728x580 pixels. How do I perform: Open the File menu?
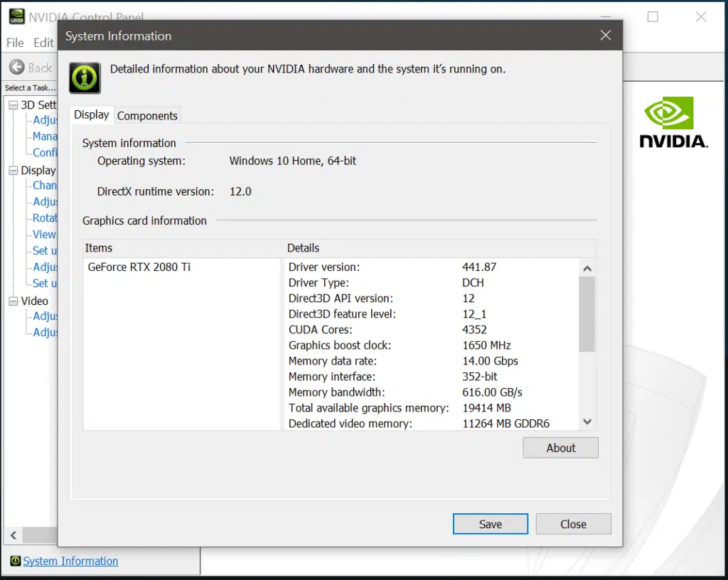tap(14, 43)
